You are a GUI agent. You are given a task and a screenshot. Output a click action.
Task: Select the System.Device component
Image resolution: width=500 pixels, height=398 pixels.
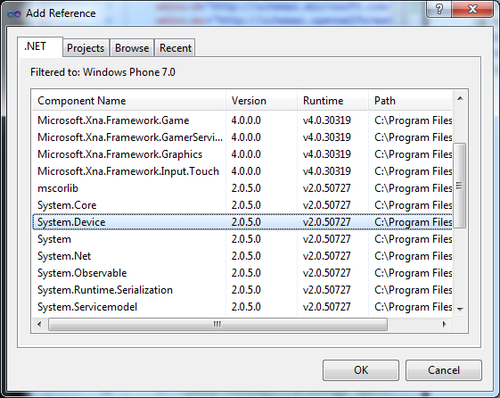click(243, 222)
